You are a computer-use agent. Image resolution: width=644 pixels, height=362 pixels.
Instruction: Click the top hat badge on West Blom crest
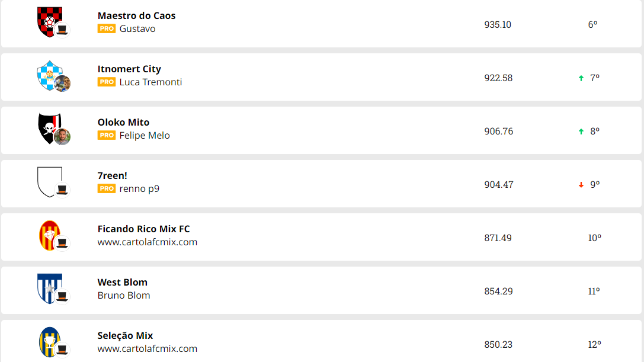click(62, 297)
